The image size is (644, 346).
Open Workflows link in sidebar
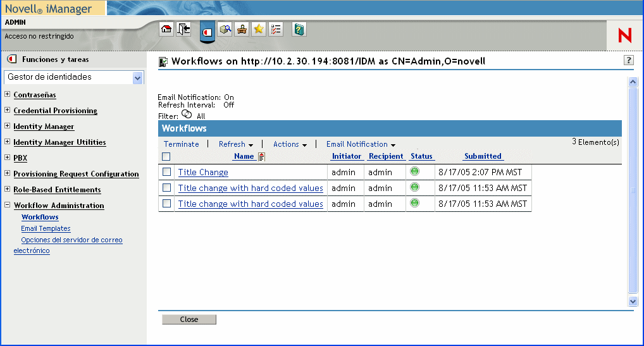point(40,217)
